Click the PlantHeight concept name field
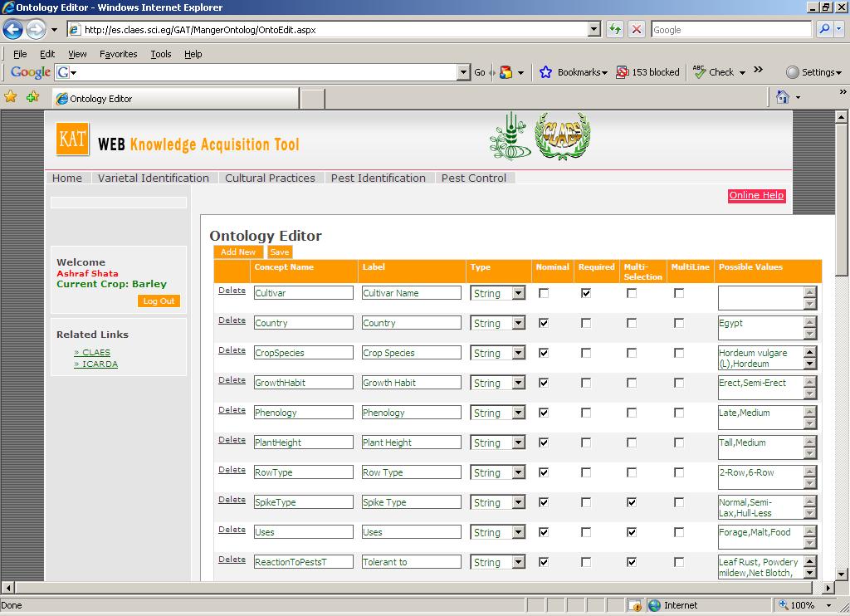The width and height of the screenshot is (850, 616). (x=303, y=442)
